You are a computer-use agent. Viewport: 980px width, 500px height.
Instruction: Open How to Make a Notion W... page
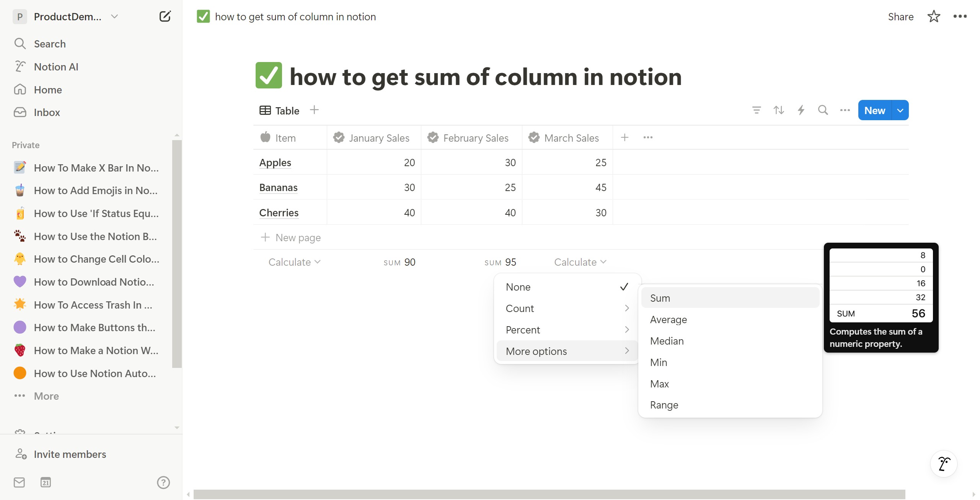pyautogui.click(x=96, y=350)
